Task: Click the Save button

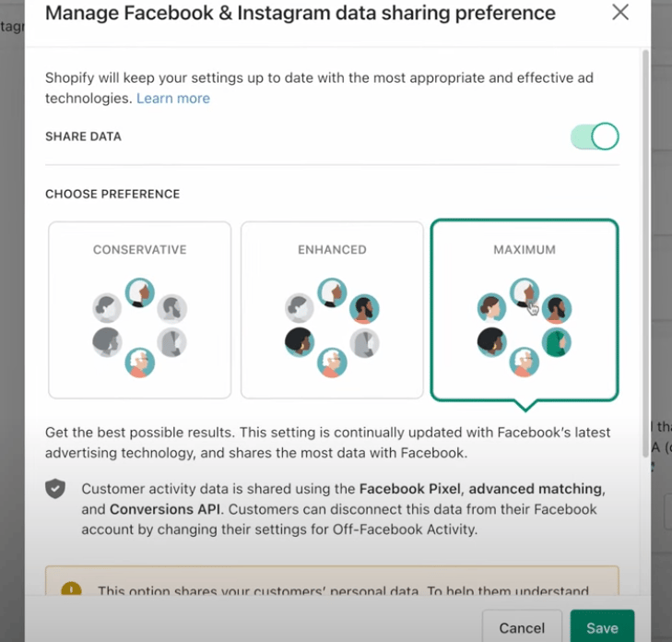Action: pos(602,627)
